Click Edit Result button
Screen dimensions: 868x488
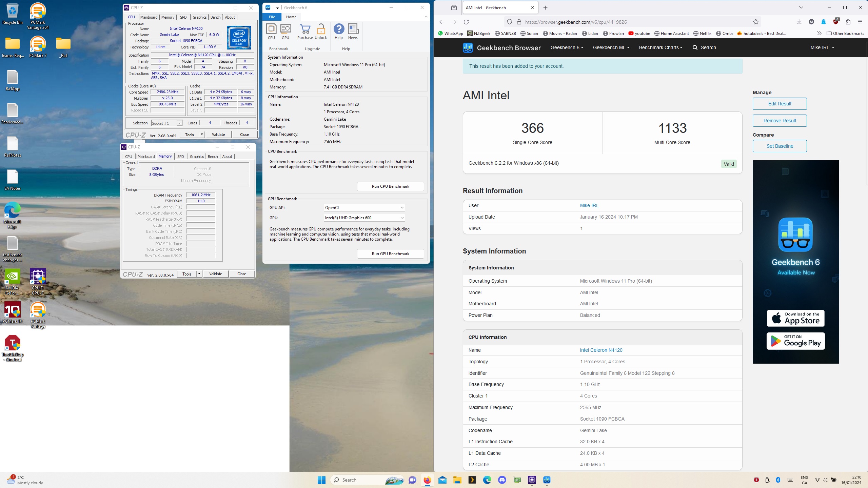(780, 104)
